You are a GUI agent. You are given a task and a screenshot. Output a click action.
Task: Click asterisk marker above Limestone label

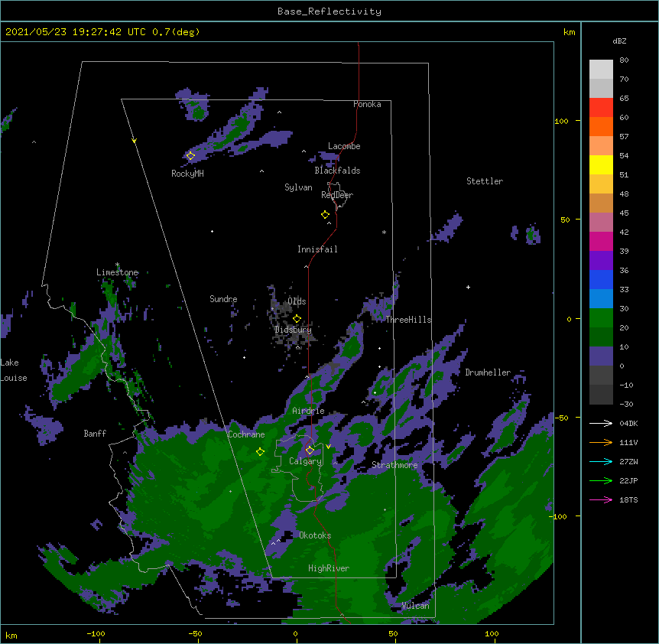(117, 265)
